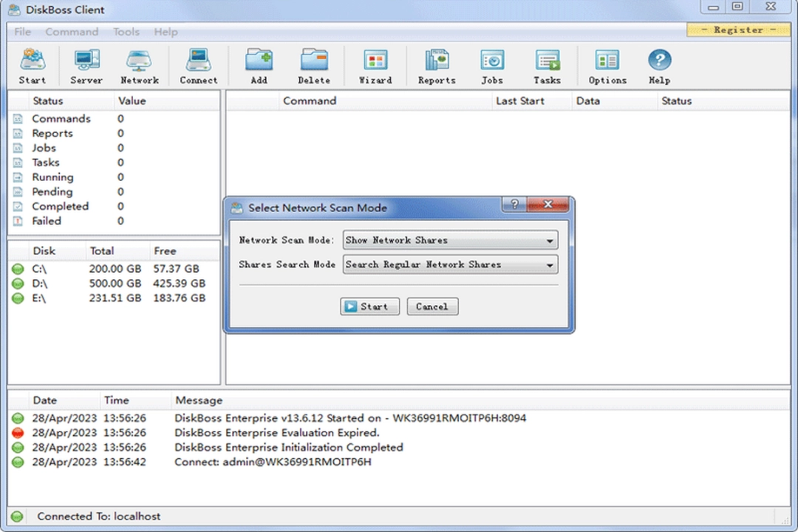Image resolution: width=798 pixels, height=532 pixels.
Task: Expand the Network Scan Mode dropdown
Action: pyautogui.click(x=550, y=239)
